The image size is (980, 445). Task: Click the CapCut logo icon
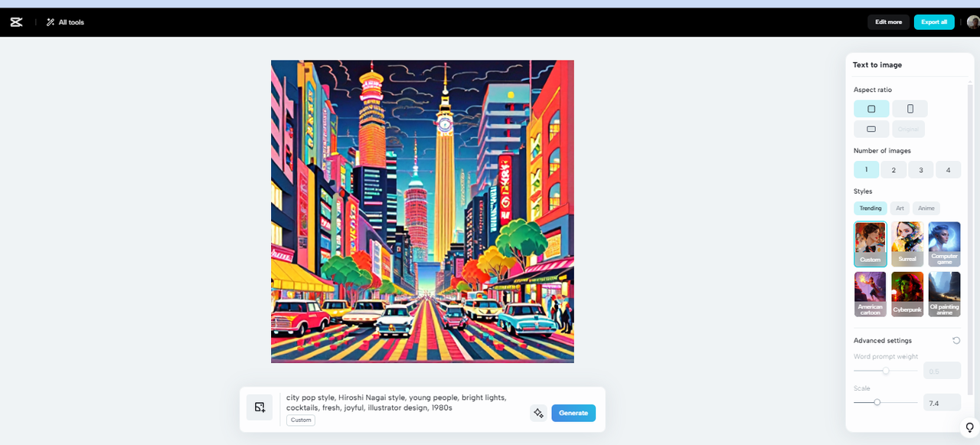tap(16, 22)
